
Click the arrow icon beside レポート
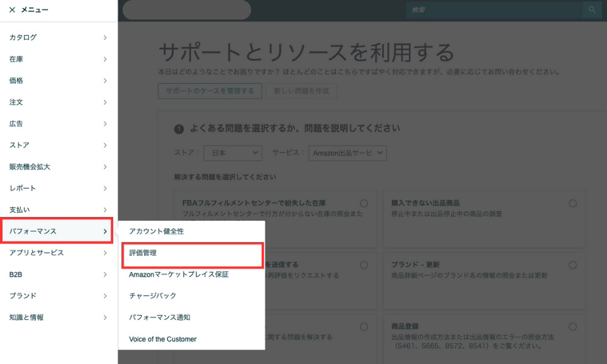pos(105,188)
